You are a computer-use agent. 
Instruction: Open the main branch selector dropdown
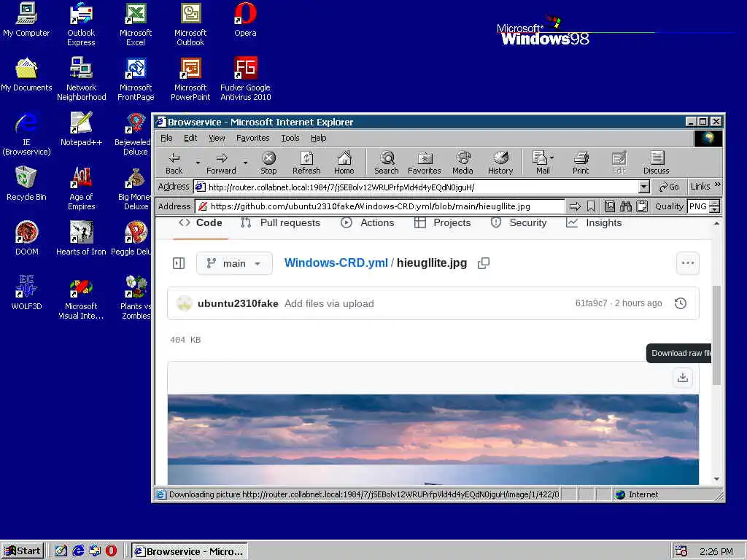234,263
